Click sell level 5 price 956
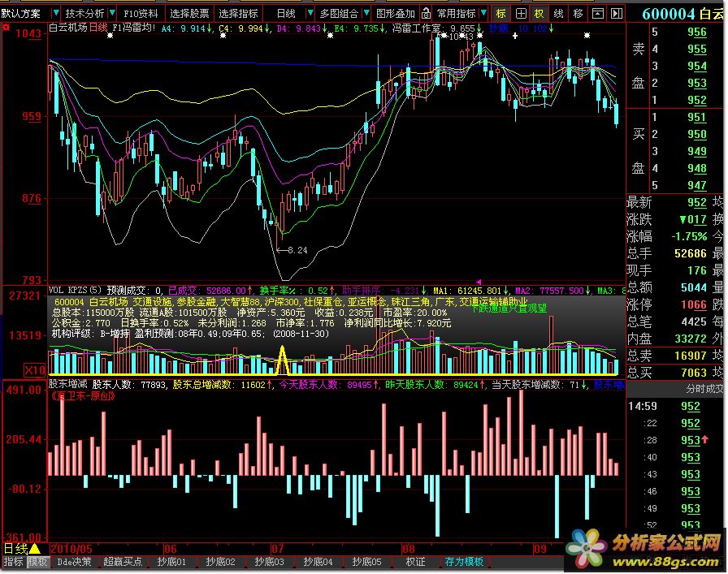The height and width of the screenshot is (574, 728). pyautogui.click(x=696, y=32)
